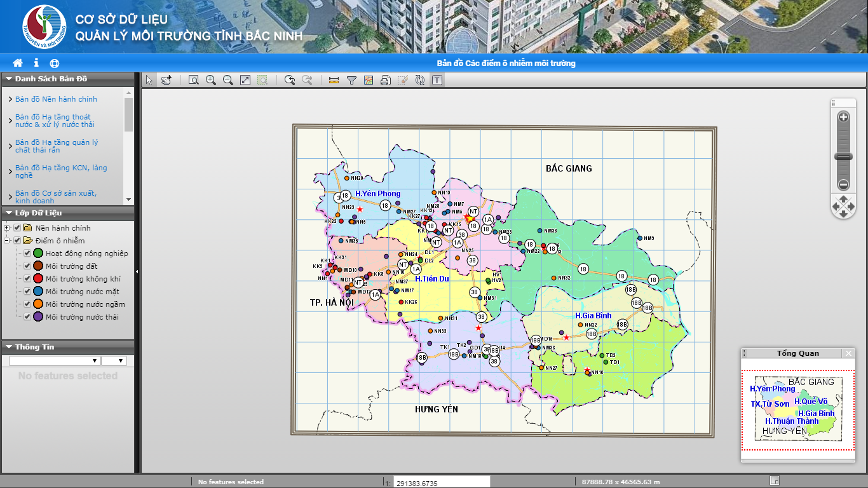Pan the map right with the right arrow
This screenshot has width=868, height=488.
point(851,207)
